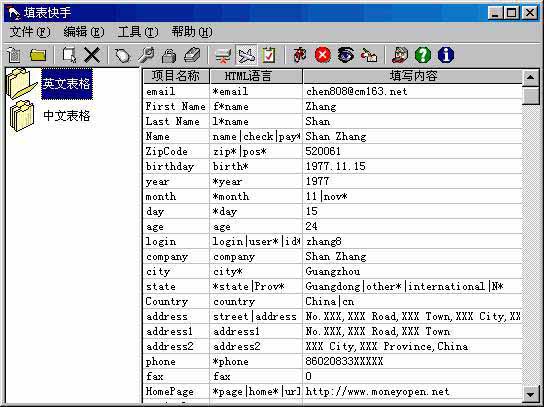Click the eye icon in toolbar
Viewport: 544px width, 407px height.
346,55
